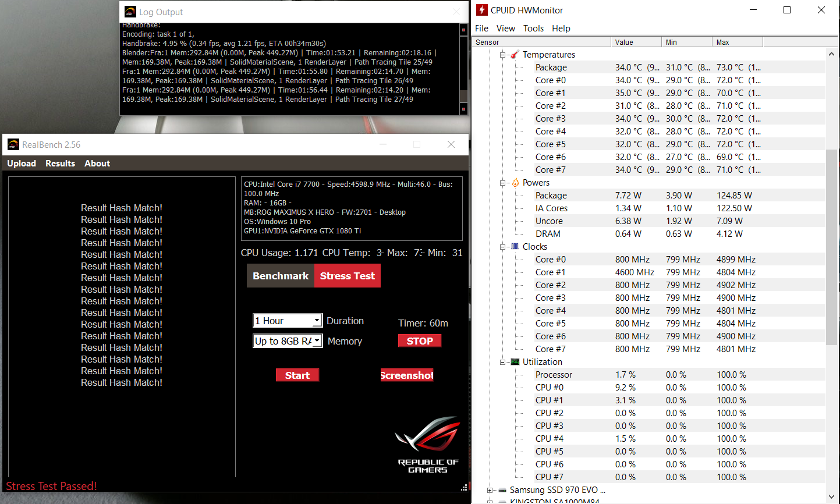Open the Up to 8GB memory dropdown

coord(317,341)
